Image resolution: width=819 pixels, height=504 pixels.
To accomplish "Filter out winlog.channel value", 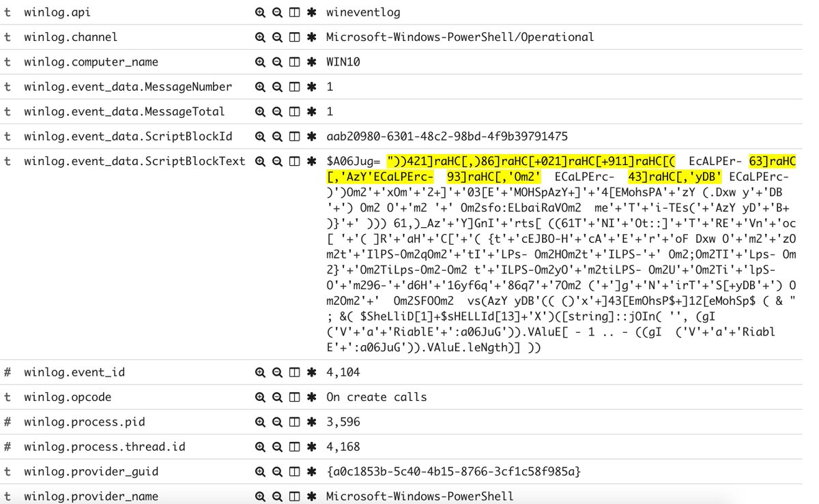I will 277,37.
